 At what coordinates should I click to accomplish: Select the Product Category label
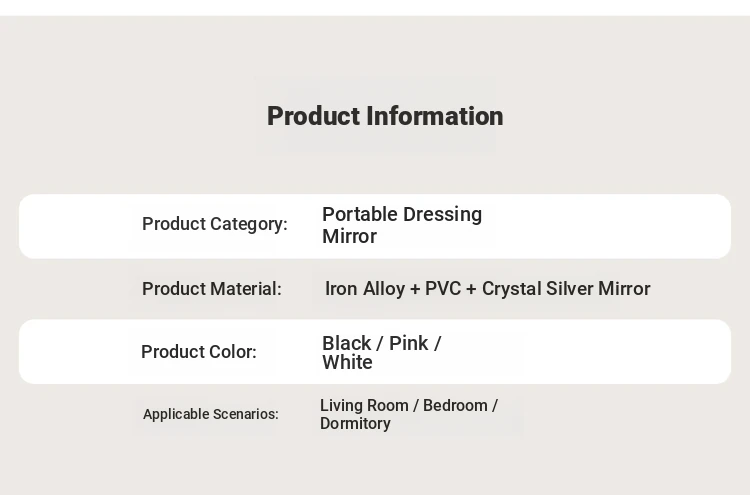pos(214,224)
